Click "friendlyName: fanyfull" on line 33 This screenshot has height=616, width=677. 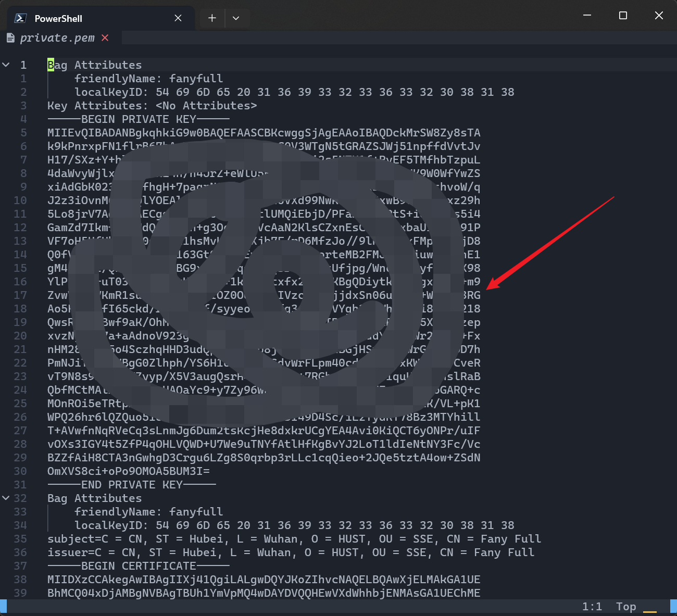(148, 512)
